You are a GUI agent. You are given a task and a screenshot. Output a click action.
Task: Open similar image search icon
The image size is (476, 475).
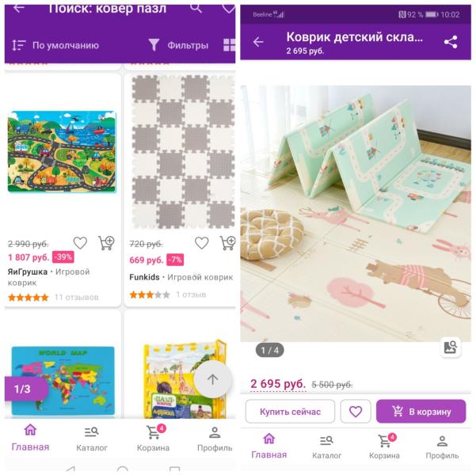[x=451, y=348]
